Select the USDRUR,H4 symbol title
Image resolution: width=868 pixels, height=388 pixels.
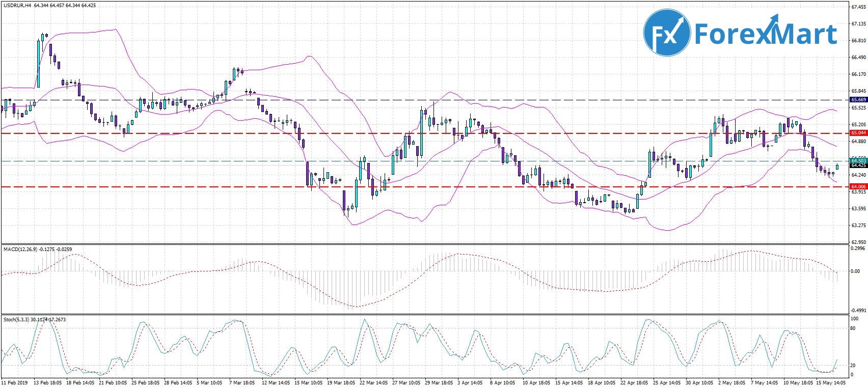(x=17, y=5)
